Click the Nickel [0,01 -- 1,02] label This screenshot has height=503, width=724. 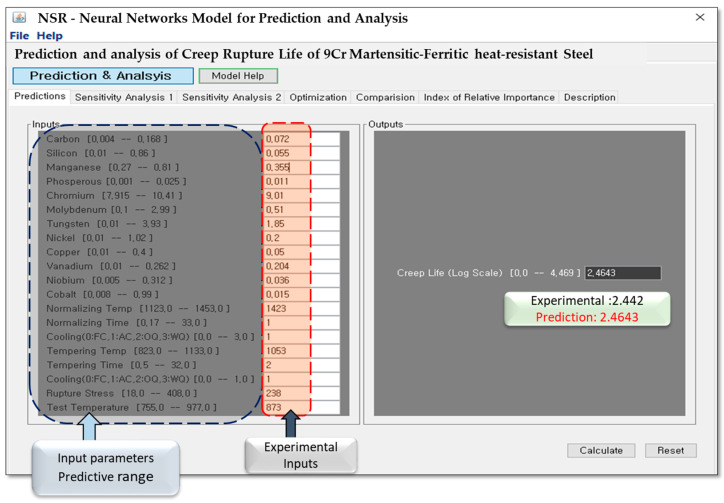(99, 238)
